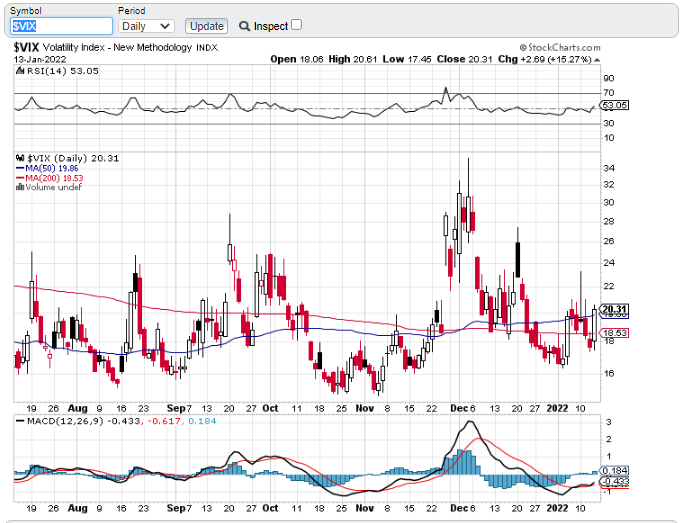Toggle the Inspect checkbox

click(296, 25)
